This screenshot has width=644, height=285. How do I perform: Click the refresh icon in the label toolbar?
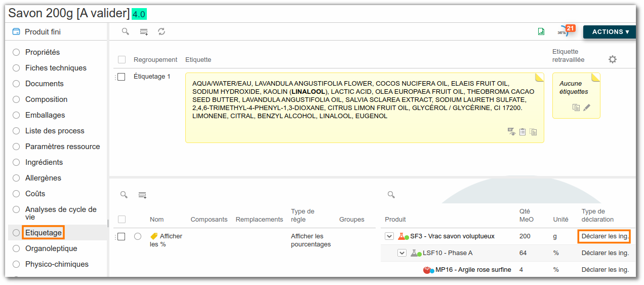point(162,31)
